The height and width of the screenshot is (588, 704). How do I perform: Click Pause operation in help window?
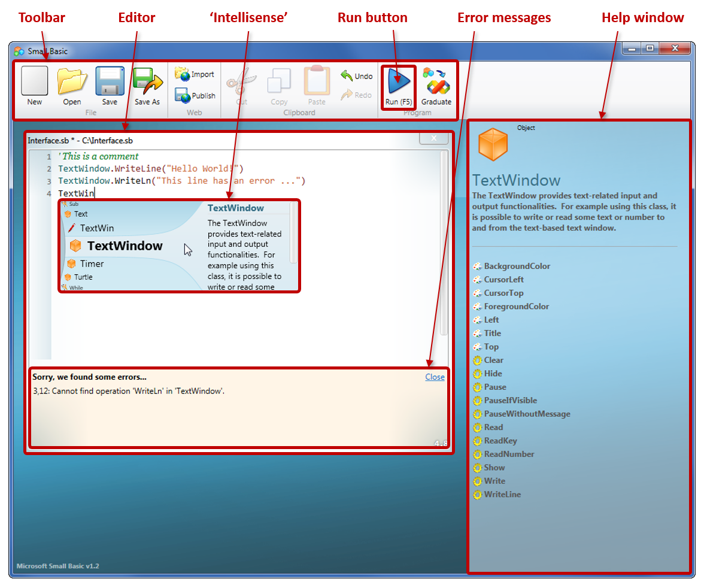[x=490, y=387]
